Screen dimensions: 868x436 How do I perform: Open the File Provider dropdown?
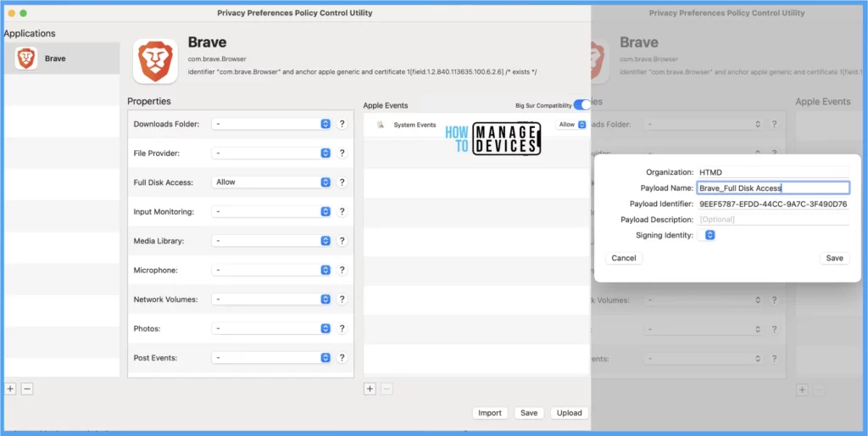271,153
